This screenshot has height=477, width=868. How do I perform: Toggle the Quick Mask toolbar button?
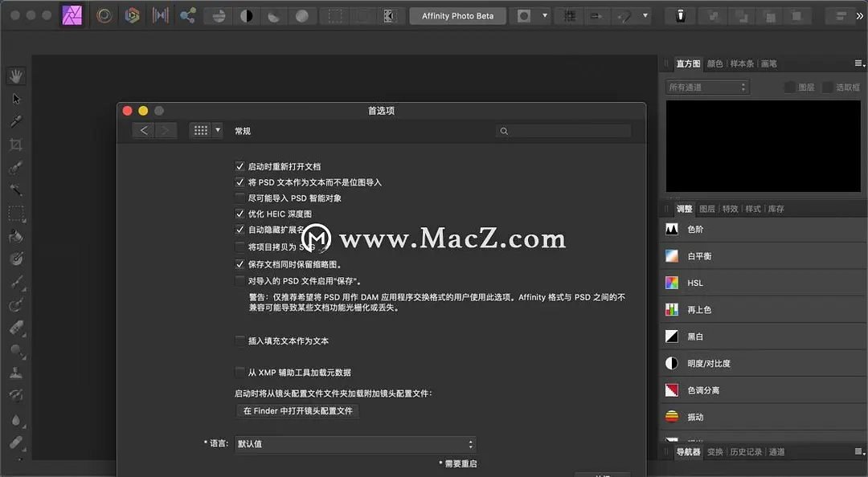[524, 16]
